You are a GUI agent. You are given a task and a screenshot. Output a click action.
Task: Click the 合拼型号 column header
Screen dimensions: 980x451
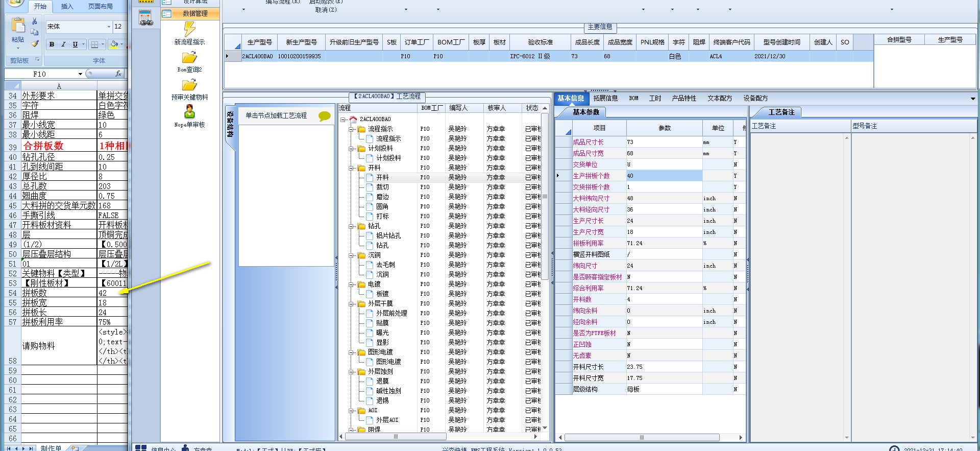click(899, 40)
